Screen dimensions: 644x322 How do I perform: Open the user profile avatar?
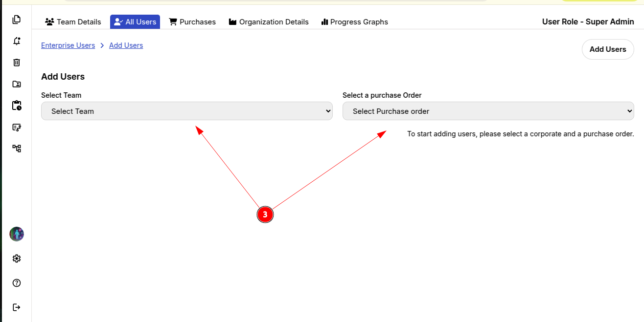[x=17, y=234]
